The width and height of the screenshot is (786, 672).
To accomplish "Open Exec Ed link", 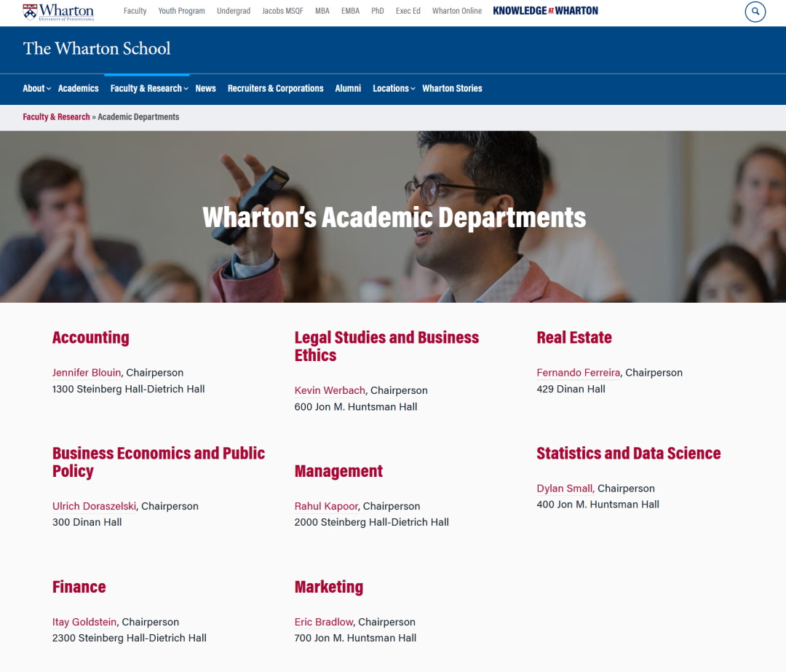I will [408, 11].
